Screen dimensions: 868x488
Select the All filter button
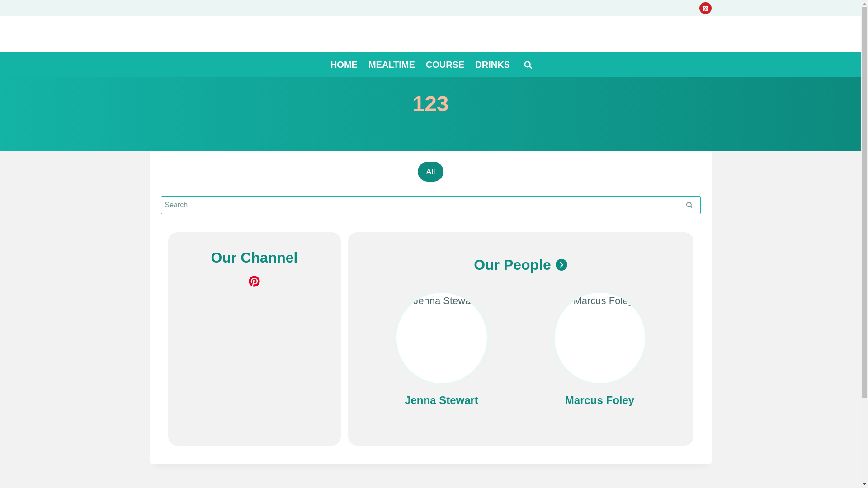click(x=430, y=172)
